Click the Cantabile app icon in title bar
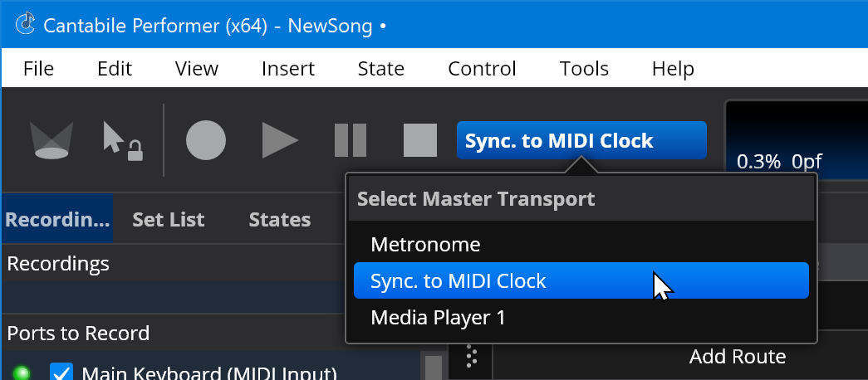This screenshot has width=868, height=380. [x=25, y=25]
